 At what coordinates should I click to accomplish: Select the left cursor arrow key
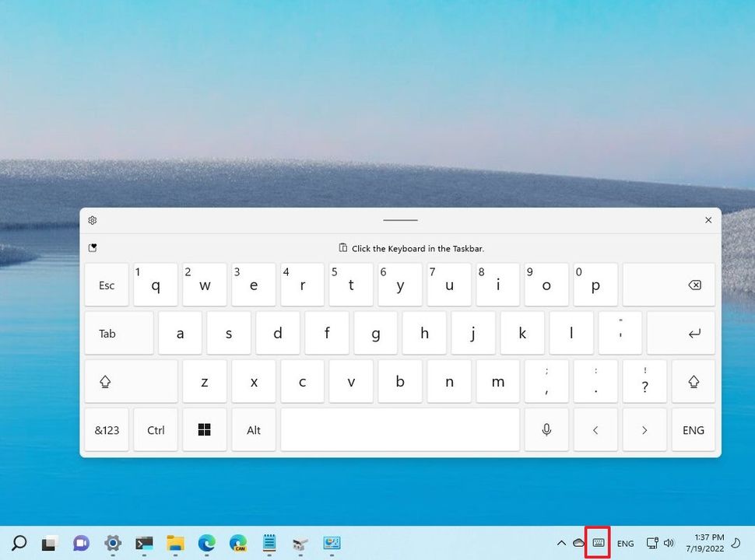595,429
